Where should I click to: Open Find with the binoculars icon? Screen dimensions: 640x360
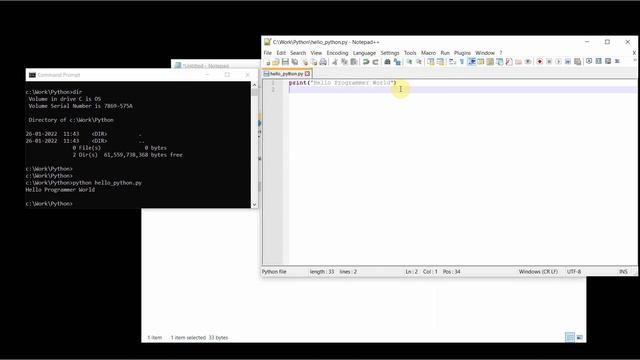point(387,62)
